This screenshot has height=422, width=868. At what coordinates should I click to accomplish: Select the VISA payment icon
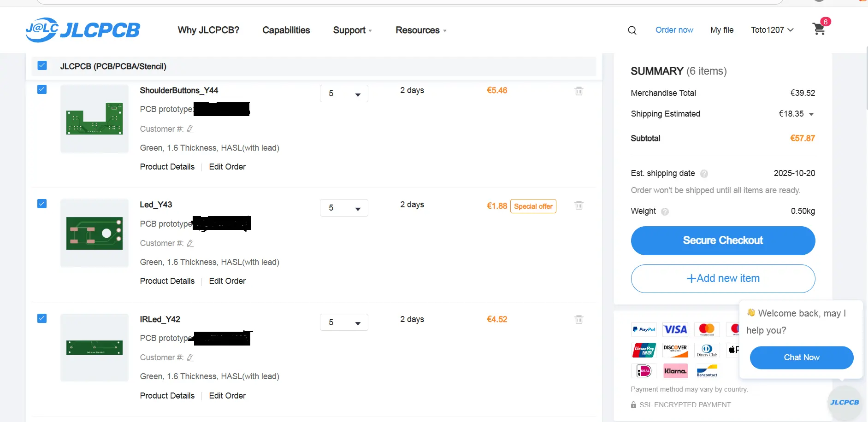tap(675, 329)
